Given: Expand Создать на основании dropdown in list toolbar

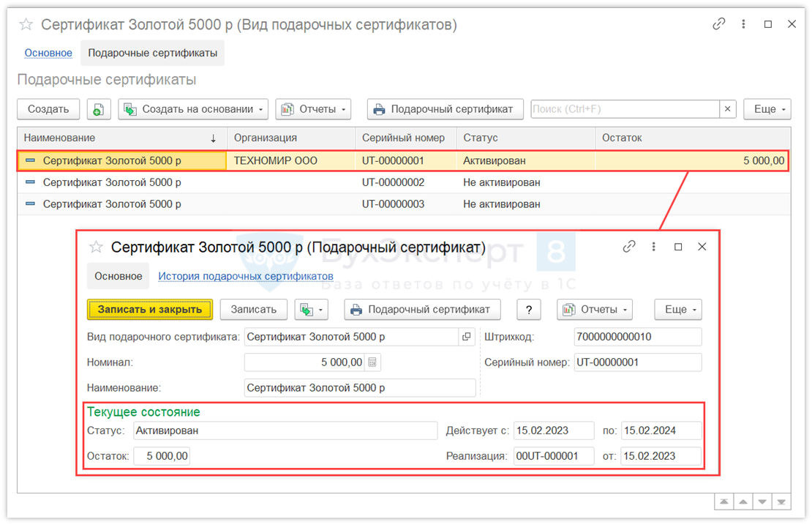Looking at the screenshot, I should click(193, 109).
